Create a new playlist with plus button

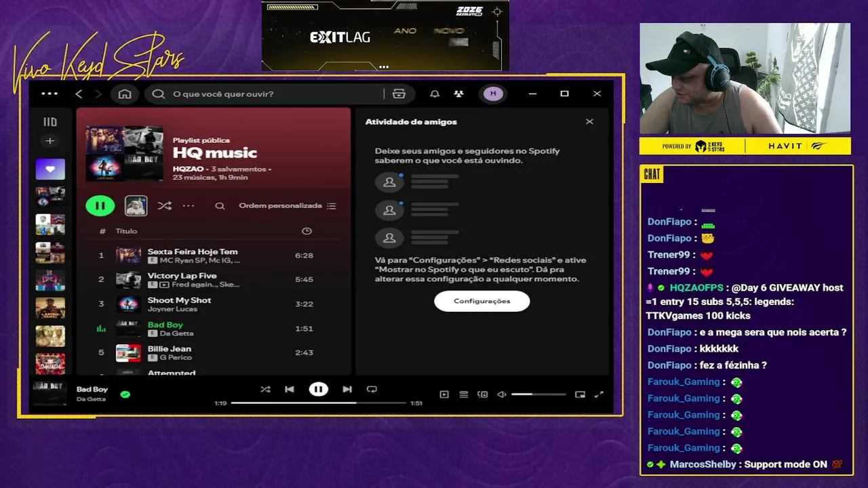coord(50,141)
